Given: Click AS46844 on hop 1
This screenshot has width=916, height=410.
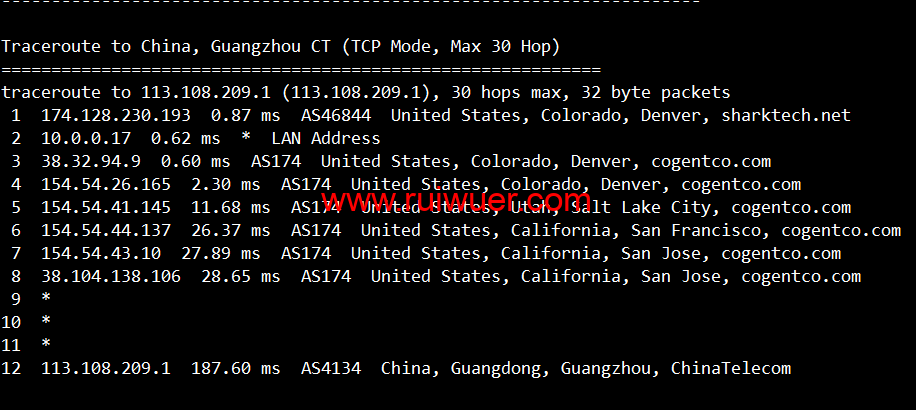Looking at the screenshot, I should pos(336,116).
